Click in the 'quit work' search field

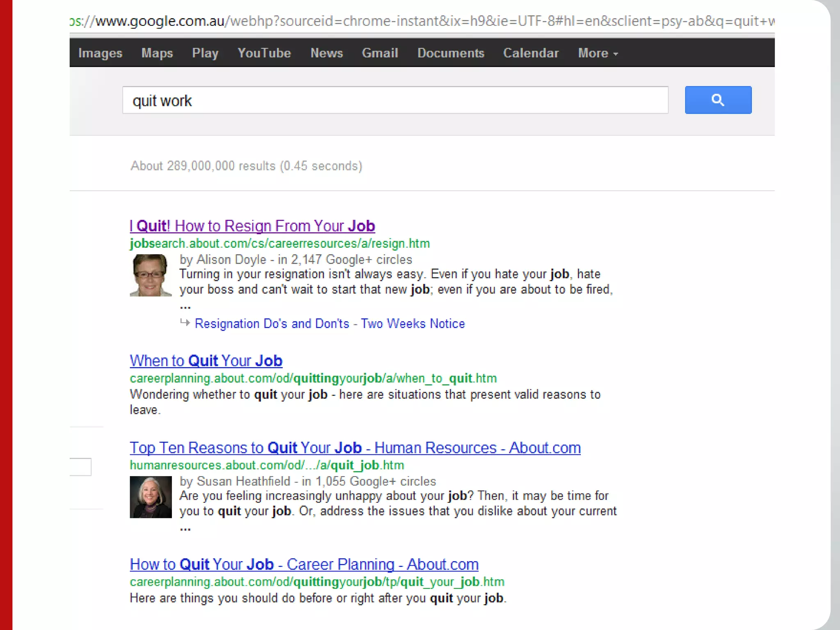395,100
